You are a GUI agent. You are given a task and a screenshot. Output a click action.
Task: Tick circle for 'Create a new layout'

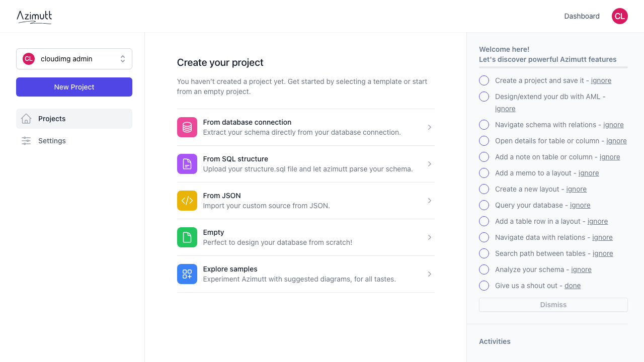point(484,189)
